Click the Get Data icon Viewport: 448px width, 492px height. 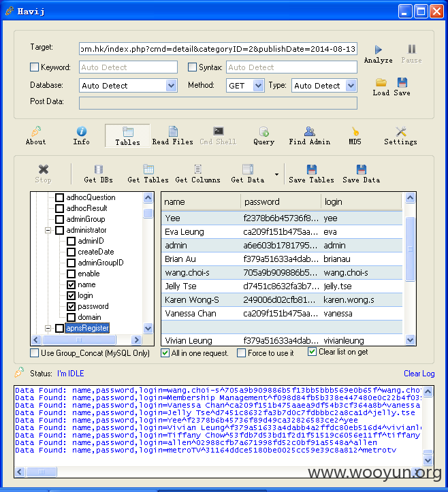[x=248, y=169]
